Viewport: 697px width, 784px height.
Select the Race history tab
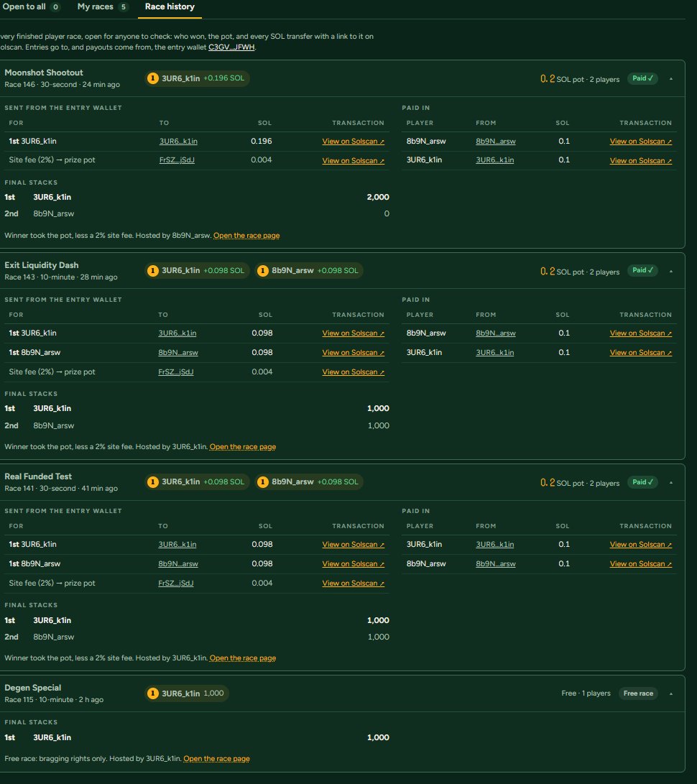(x=170, y=7)
